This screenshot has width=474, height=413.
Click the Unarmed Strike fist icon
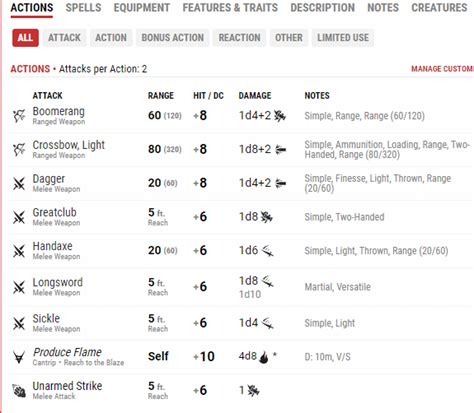(x=19, y=391)
